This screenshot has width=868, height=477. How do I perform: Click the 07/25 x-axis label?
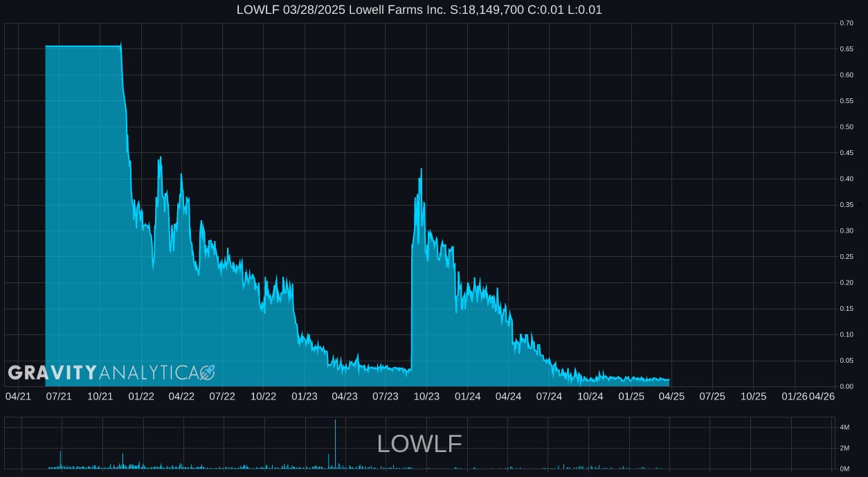(x=712, y=396)
